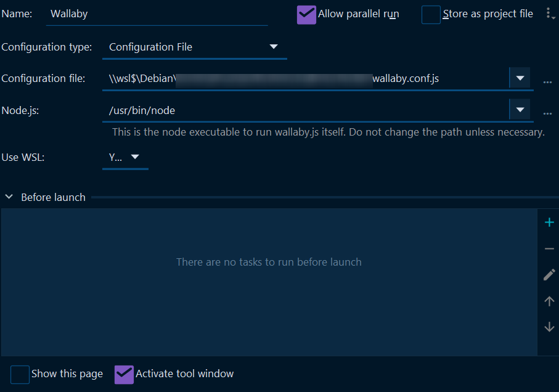Remove the selected Before launch task
Image resolution: width=559 pixels, height=392 pixels.
click(x=549, y=248)
